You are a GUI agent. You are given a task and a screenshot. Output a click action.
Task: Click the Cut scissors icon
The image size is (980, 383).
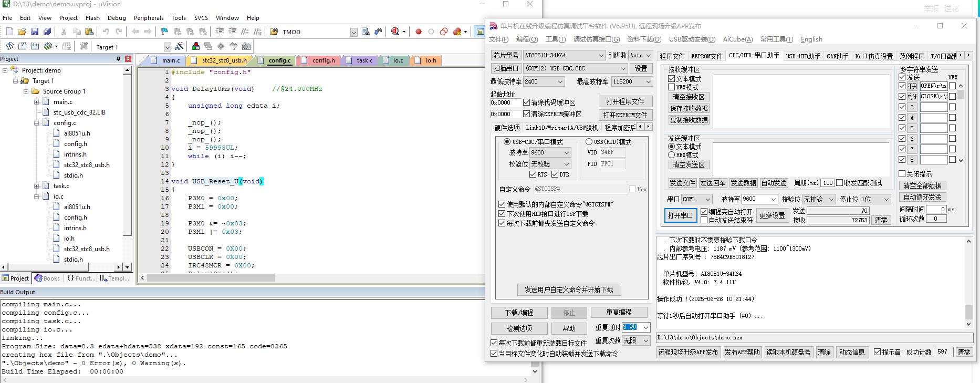(x=64, y=32)
